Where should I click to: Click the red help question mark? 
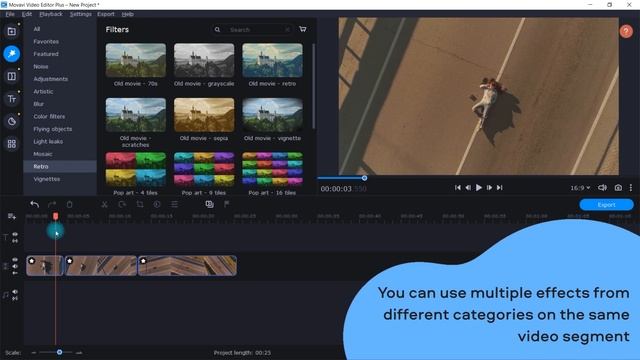tap(626, 31)
